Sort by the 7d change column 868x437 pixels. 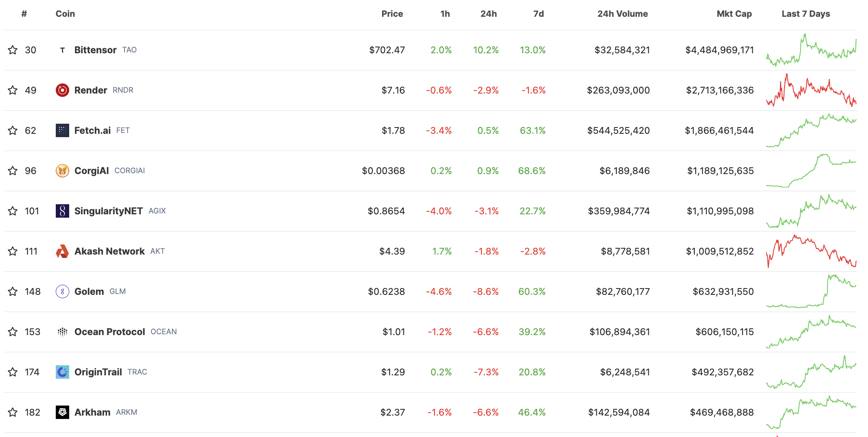click(x=538, y=14)
